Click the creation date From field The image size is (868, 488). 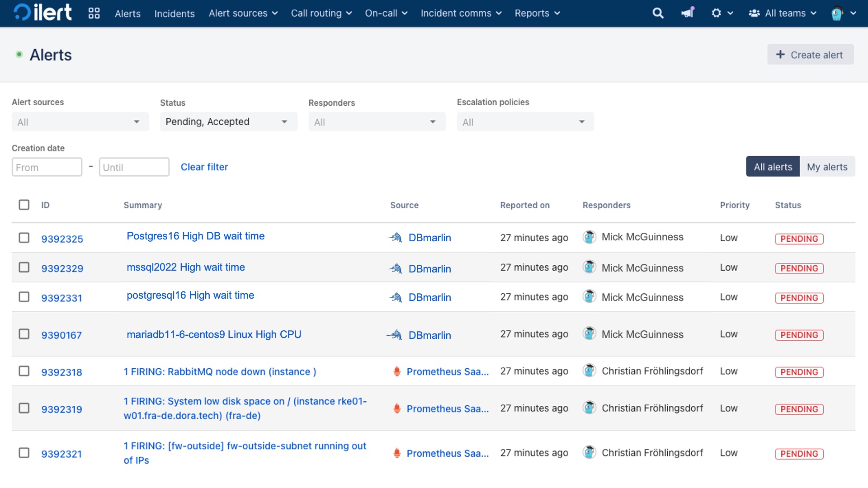point(47,167)
